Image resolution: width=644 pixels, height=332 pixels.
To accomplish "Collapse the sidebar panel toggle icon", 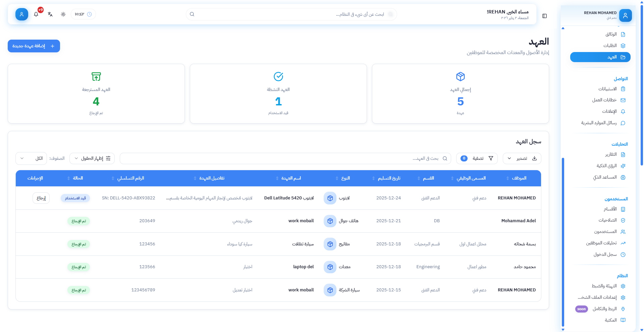I will pyautogui.click(x=544, y=16).
